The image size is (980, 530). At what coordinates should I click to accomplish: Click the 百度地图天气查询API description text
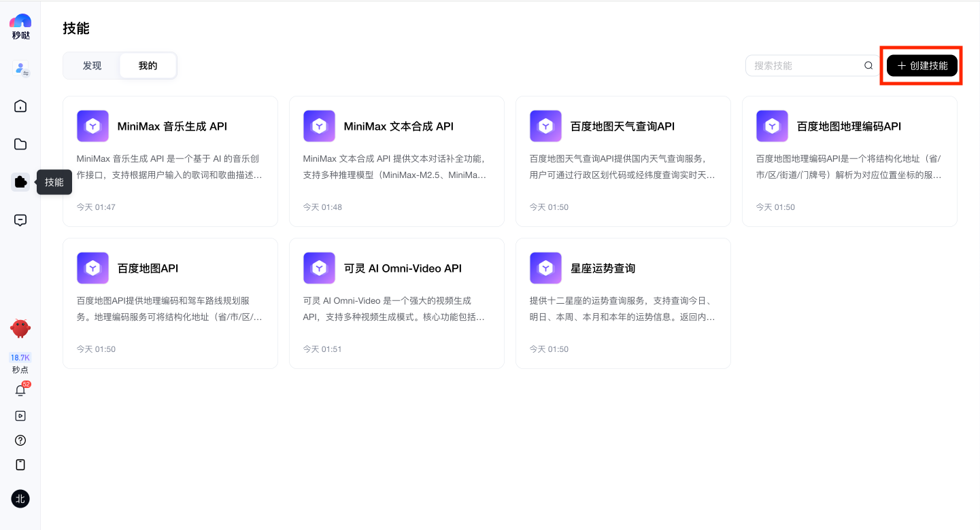pos(622,167)
